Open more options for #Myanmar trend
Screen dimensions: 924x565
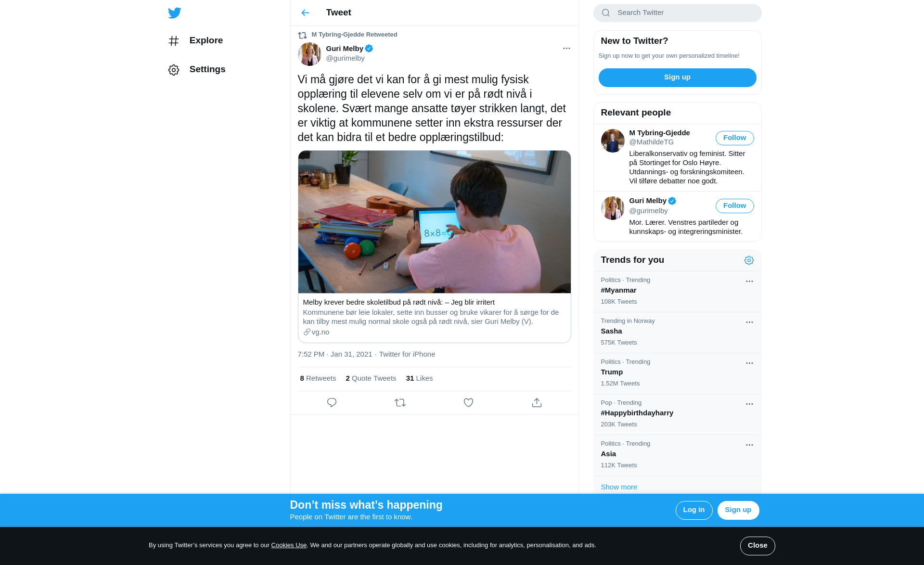[749, 282]
